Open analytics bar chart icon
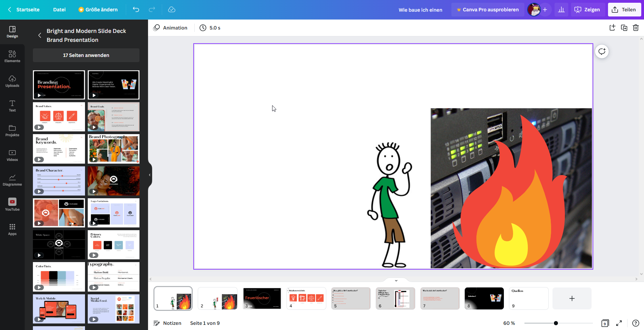The height and width of the screenshot is (330, 644). [x=561, y=10]
